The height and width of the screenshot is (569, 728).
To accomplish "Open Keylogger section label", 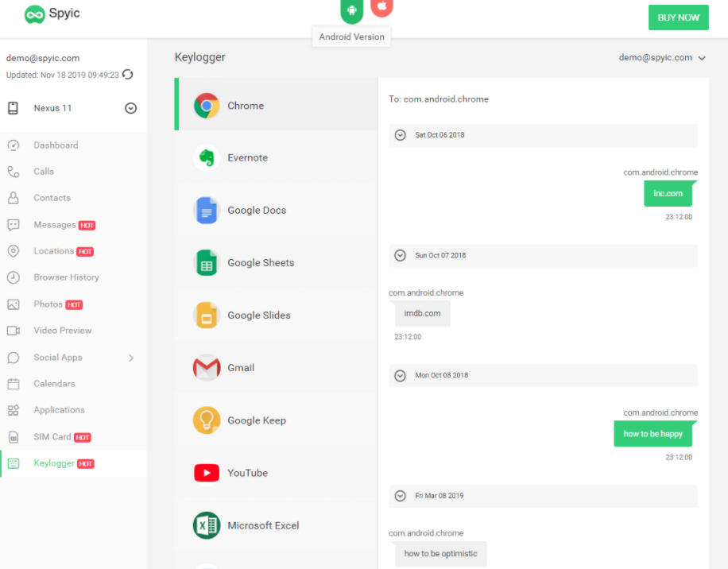I will pos(54,463).
